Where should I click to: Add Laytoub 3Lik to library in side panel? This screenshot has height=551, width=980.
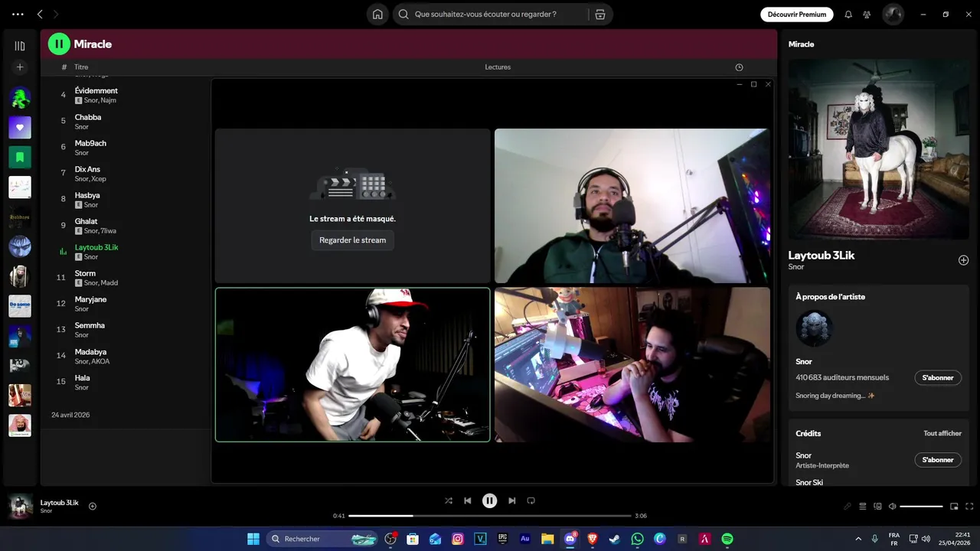(x=963, y=260)
